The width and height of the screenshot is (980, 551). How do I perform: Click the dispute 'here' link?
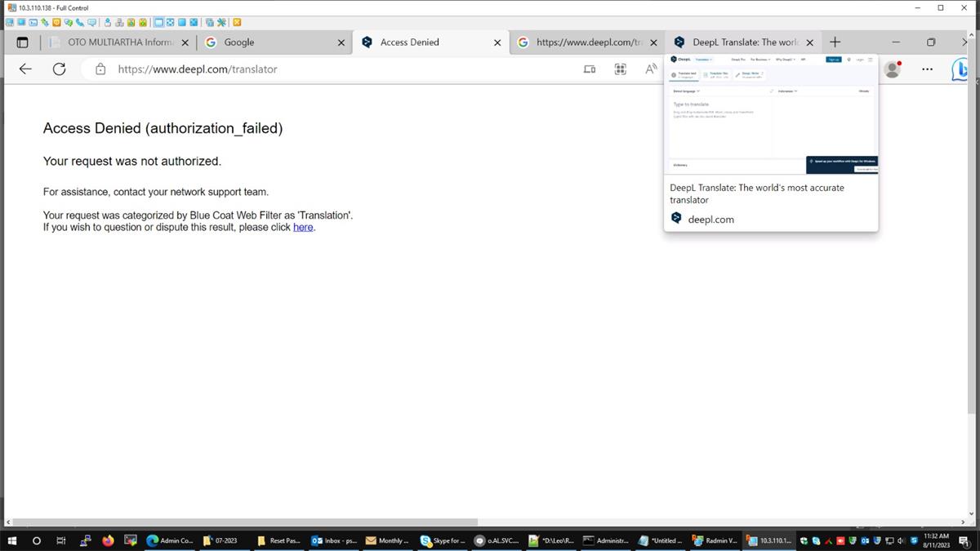click(x=302, y=227)
